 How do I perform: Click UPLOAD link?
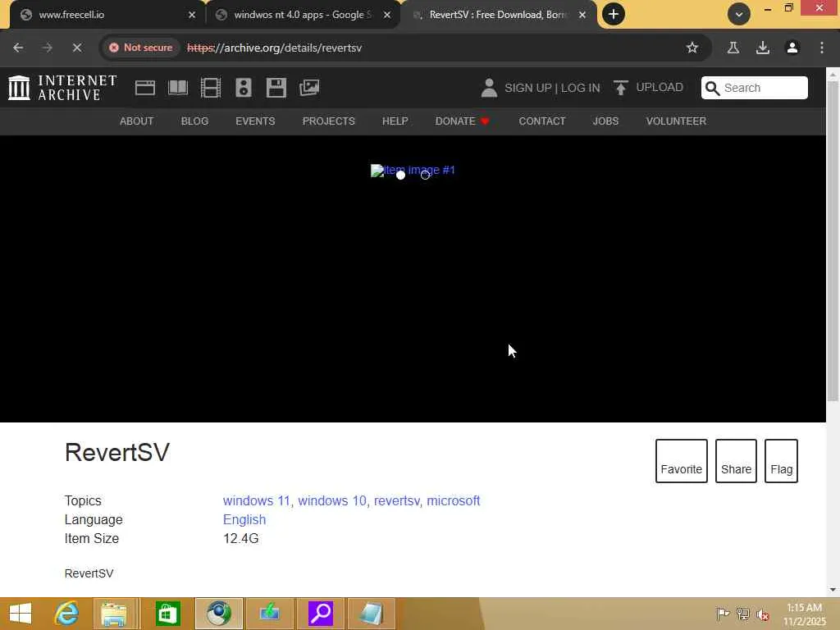[659, 87]
